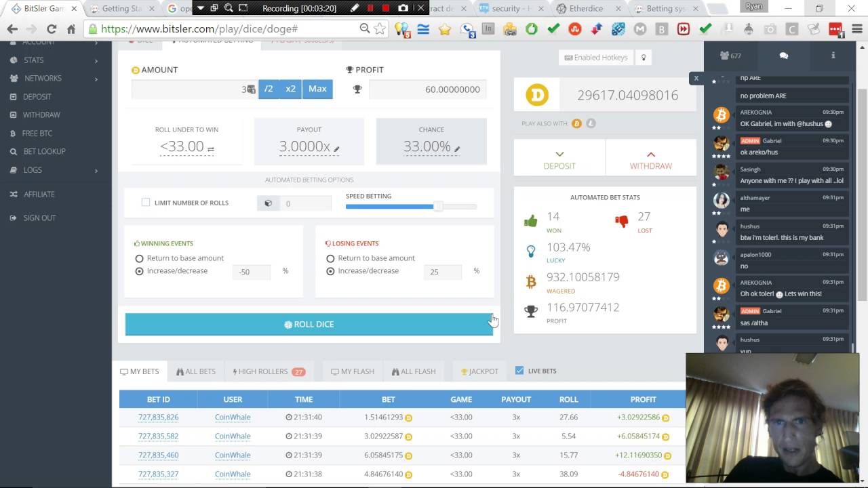The height and width of the screenshot is (488, 868).
Task: Adjust the Speed Betting slider handle
Action: pos(439,206)
